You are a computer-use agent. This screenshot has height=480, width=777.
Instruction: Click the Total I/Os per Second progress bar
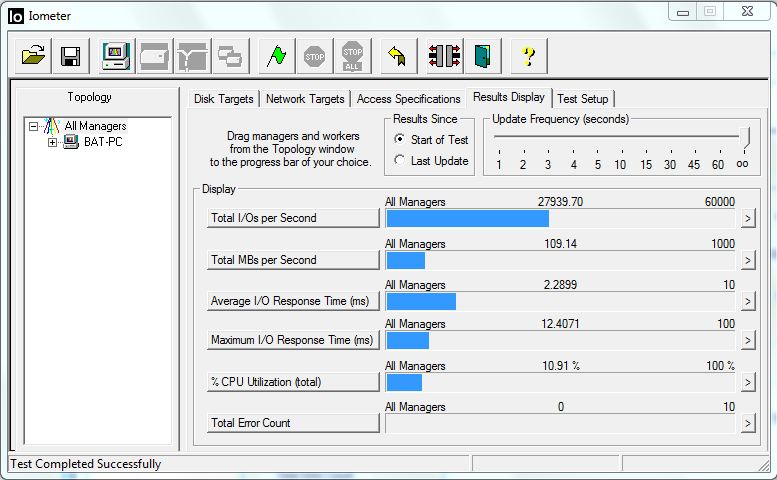tap(560, 218)
